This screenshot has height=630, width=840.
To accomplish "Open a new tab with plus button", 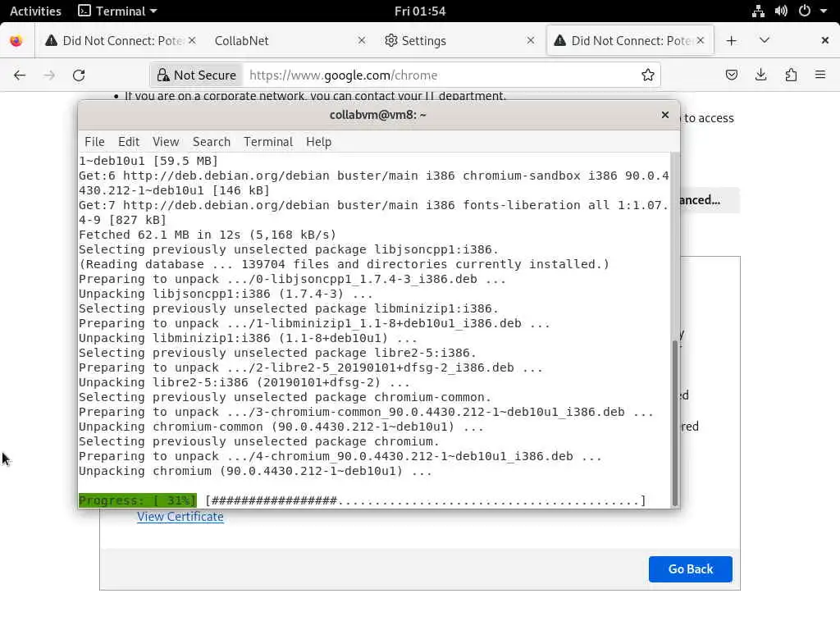I will (731, 41).
